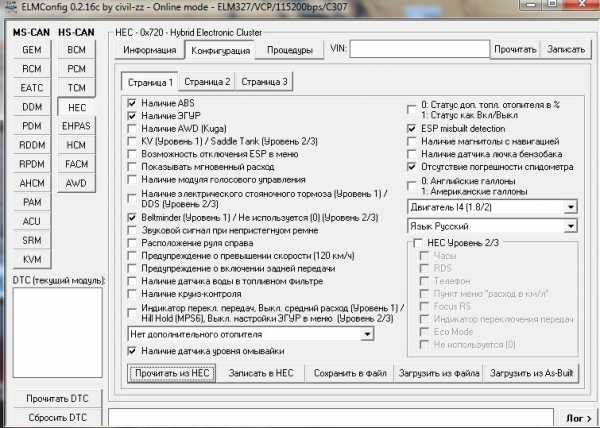Toggle the Наличие ЭГУР checkbox
This screenshot has width=600, height=428.
(x=132, y=116)
